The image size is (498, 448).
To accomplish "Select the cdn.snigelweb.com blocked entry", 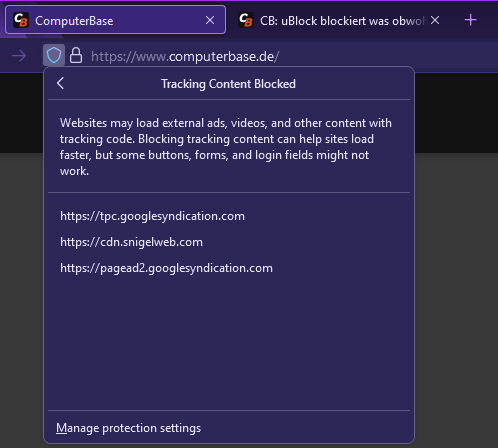I will [x=131, y=242].
